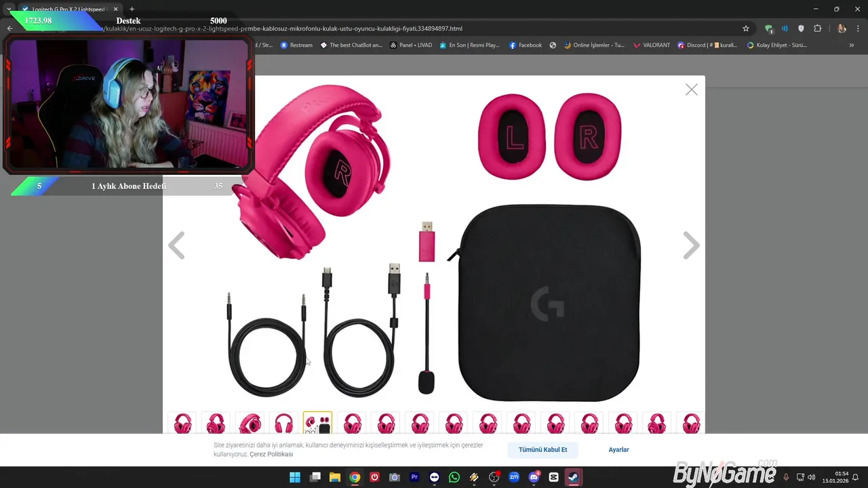Open File Explorer from taskbar

[335, 477]
